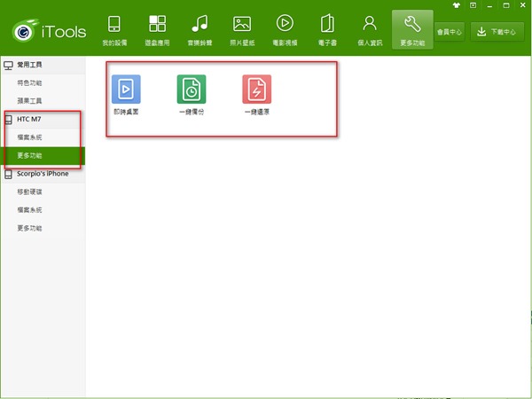Open 個人資訊 personal info section
This screenshot has width=532, height=399.
[x=370, y=30]
